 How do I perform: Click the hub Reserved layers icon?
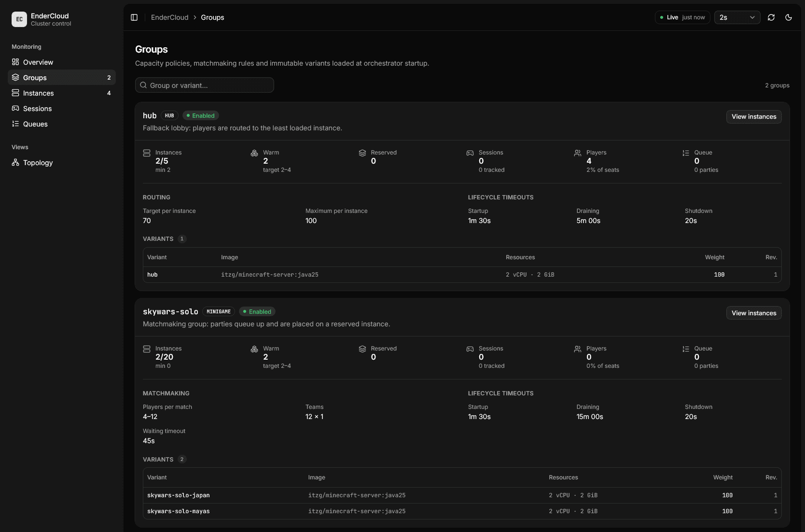[x=362, y=153]
